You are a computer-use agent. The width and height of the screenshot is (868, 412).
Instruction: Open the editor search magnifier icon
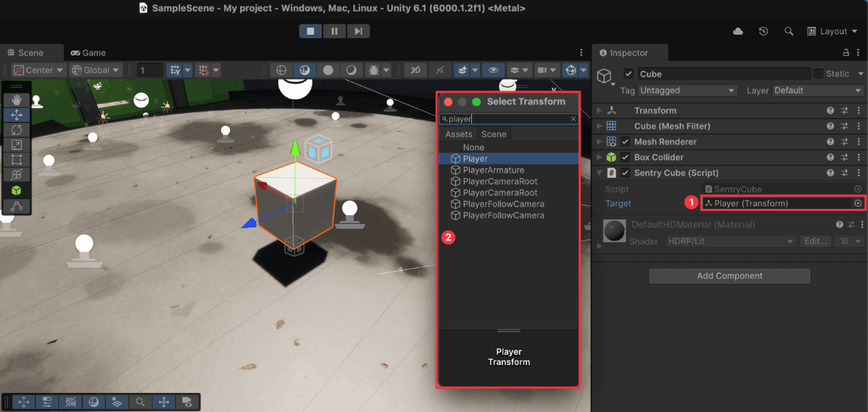tap(788, 31)
